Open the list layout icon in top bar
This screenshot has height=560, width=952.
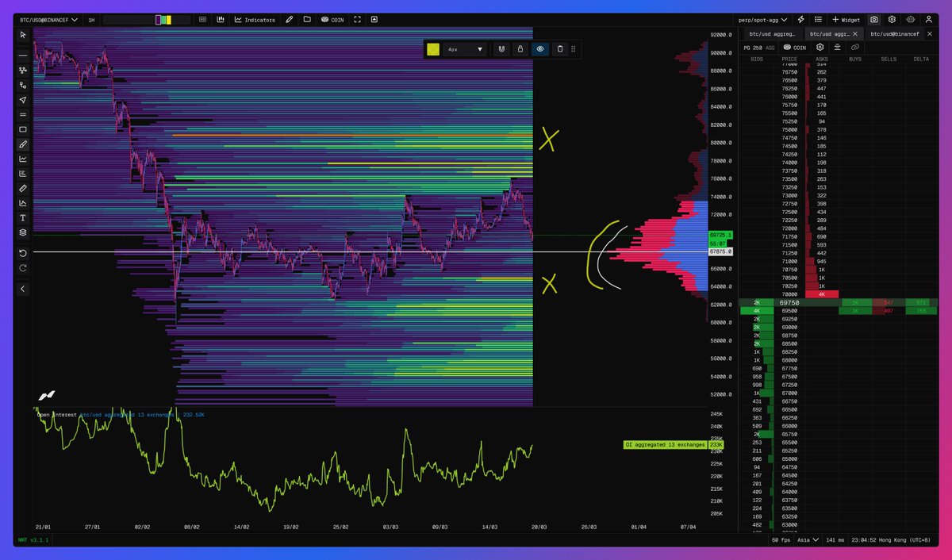[x=818, y=19]
